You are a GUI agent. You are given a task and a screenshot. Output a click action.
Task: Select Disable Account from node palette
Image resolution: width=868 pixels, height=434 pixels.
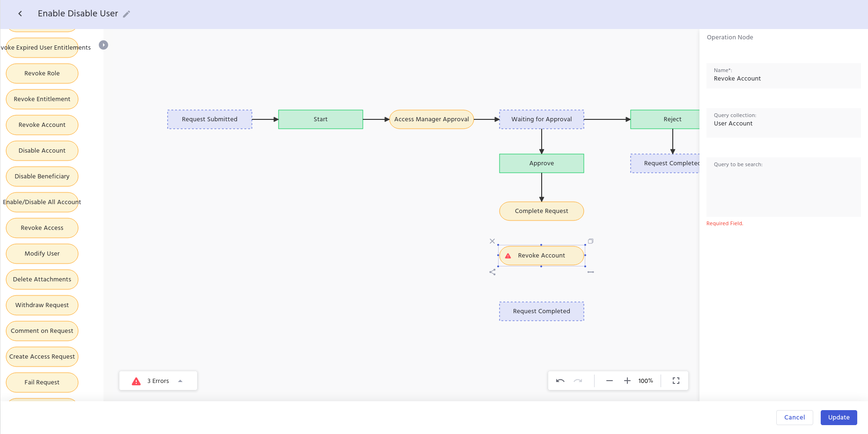(x=42, y=151)
